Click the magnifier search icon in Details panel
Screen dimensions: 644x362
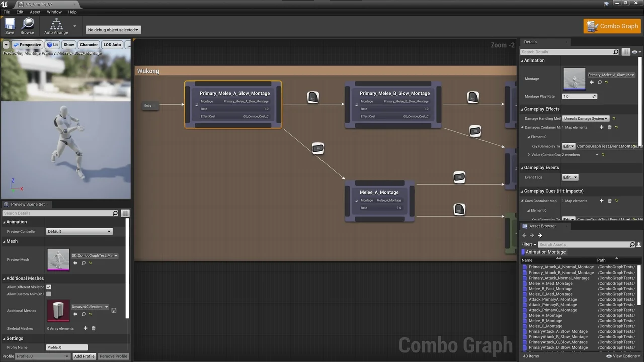616,52
